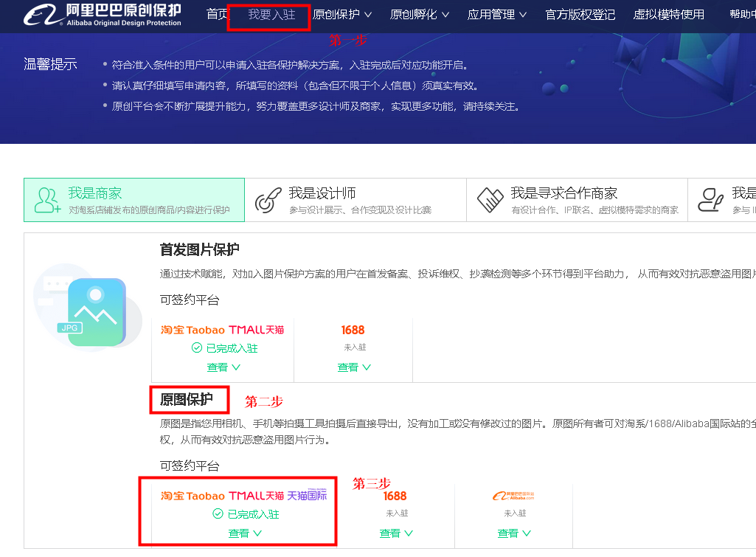Click the partially visible fourth tab icon
Image resolution: width=756 pixels, height=557 pixels.
pyautogui.click(x=711, y=200)
